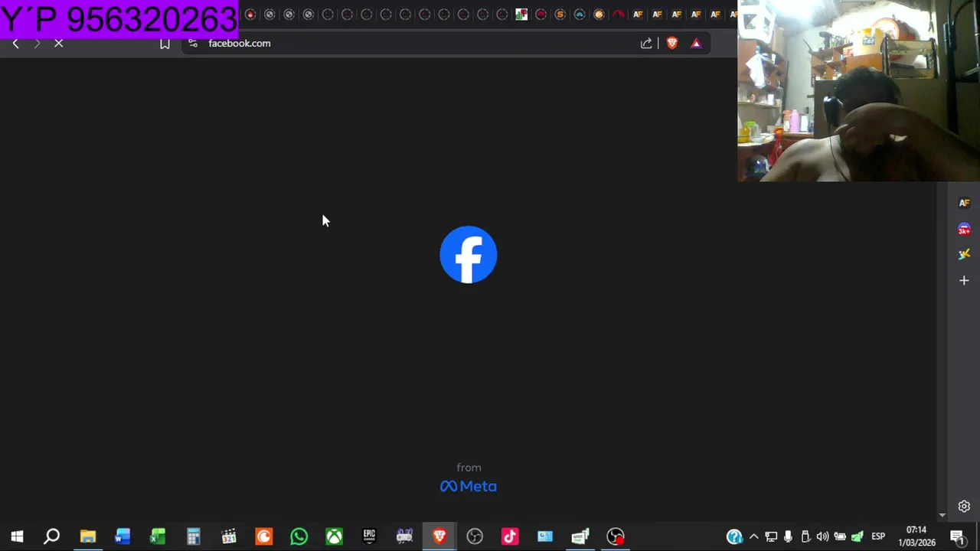This screenshot has width=980, height=551.
Task: Select Brave browser in the taskbar
Action: (439, 536)
